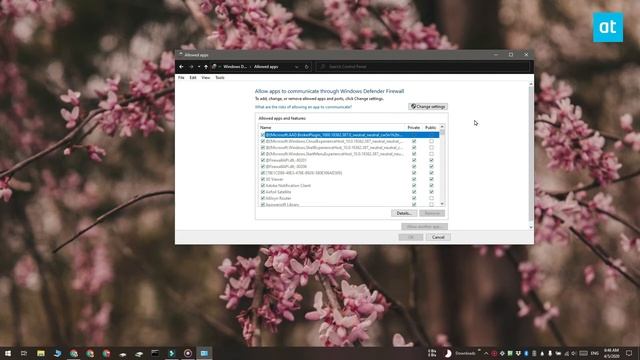This screenshot has width=640, height=360.
Task: Click the Allow another app button
Action: coord(424,226)
